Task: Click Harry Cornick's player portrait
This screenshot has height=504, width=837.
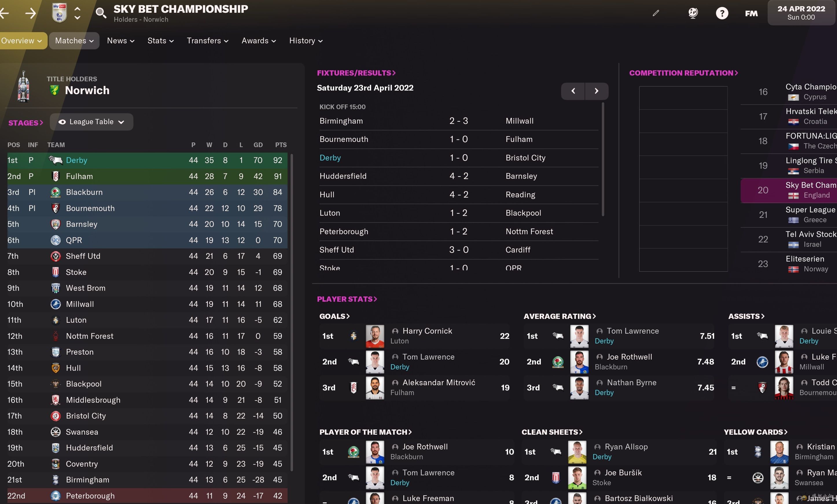Action: 375,336
